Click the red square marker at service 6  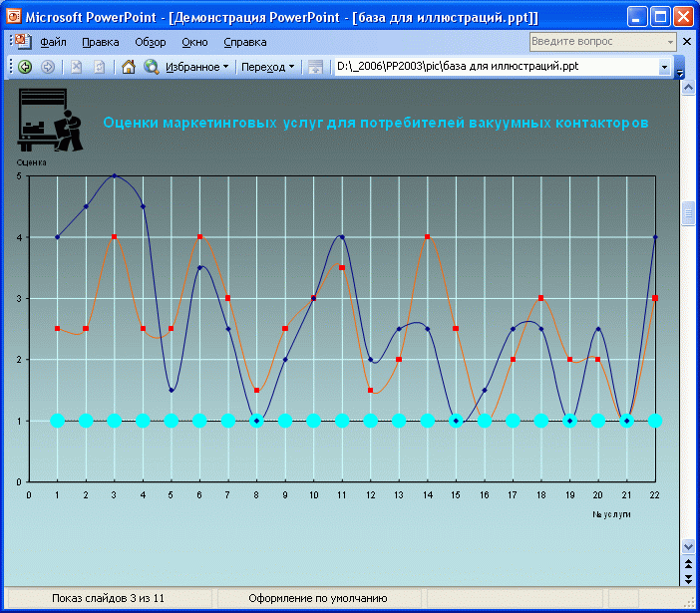(199, 237)
